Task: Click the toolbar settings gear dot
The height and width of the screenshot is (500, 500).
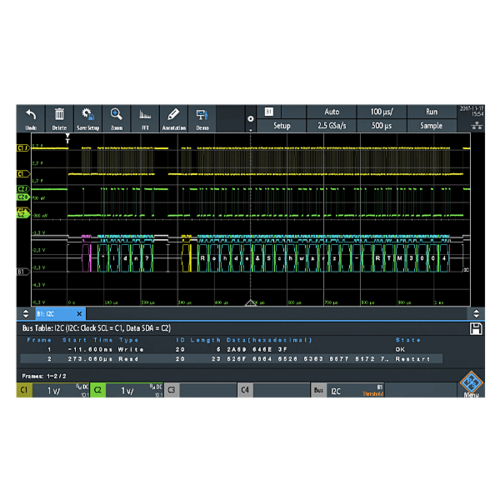Action: 251,119
